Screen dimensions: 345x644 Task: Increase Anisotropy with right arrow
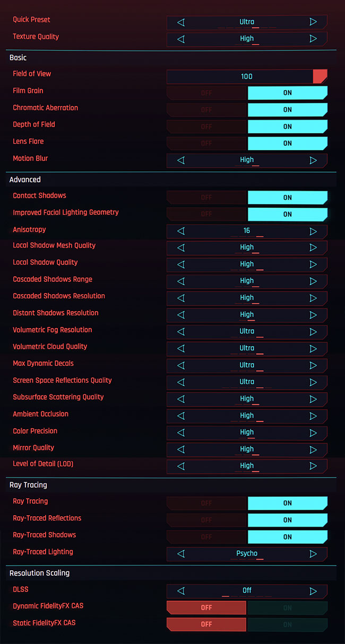313,231
